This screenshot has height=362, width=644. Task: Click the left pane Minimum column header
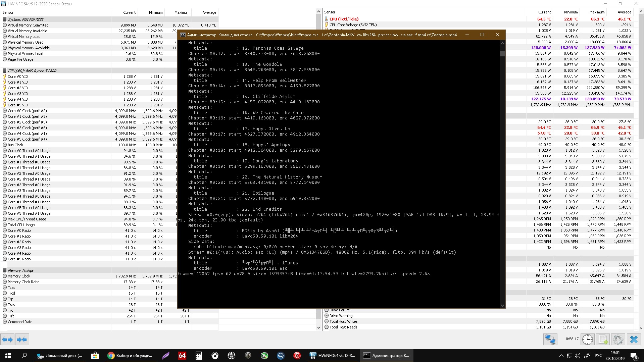(151, 12)
